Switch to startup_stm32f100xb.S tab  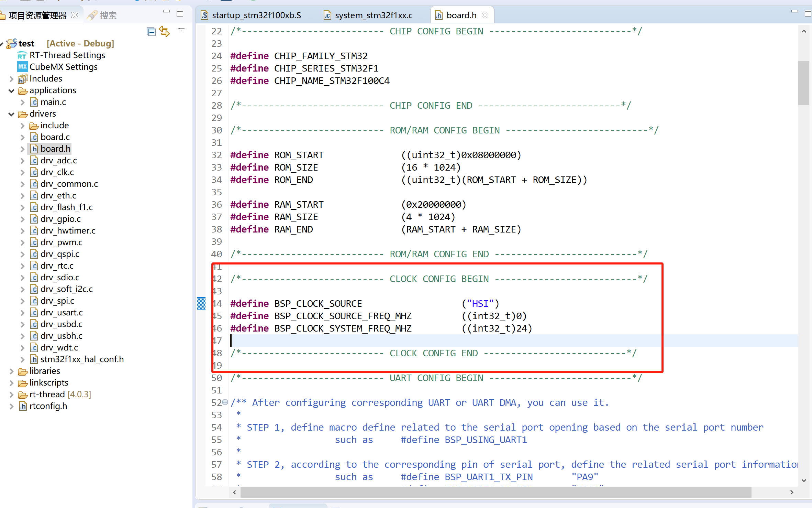click(256, 15)
